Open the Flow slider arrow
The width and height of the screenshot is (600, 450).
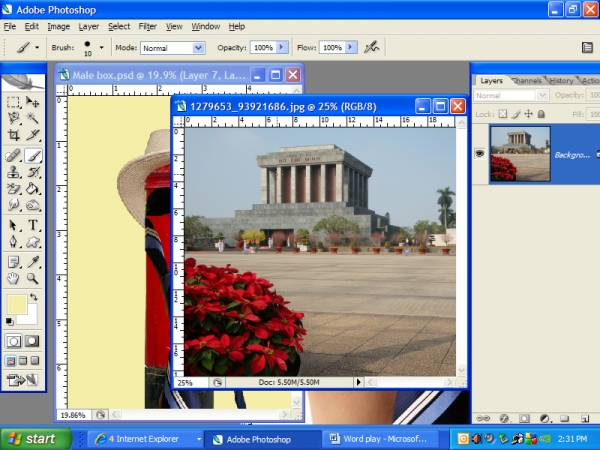coord(351,47)
